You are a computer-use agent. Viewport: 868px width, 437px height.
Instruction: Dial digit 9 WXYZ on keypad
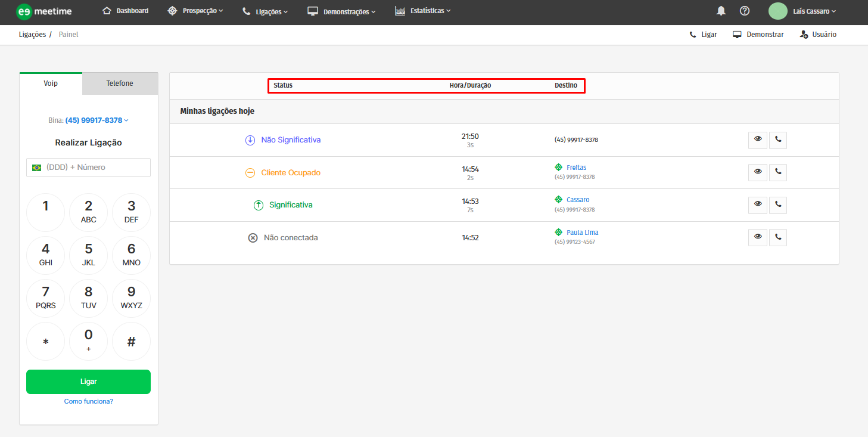[x=132, y=298]
